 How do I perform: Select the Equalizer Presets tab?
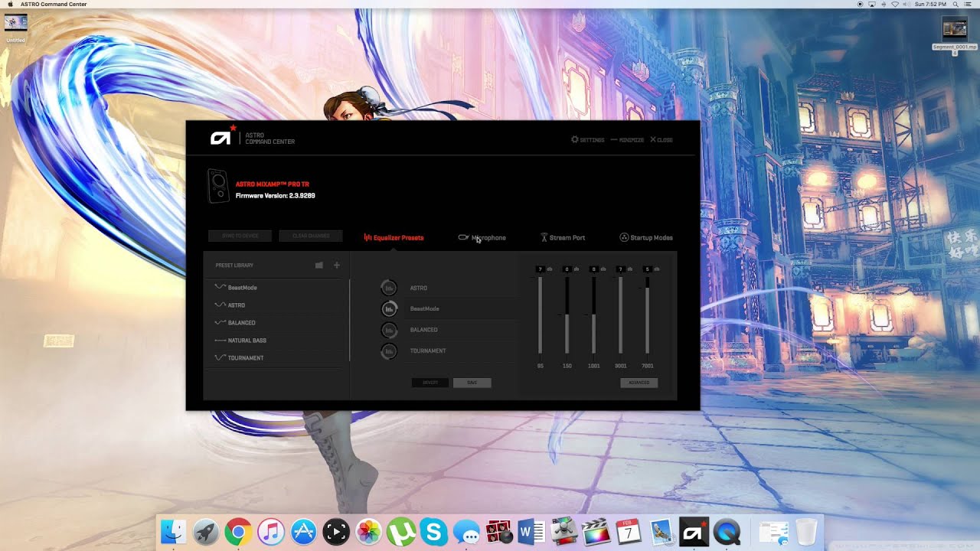(394, 238)
